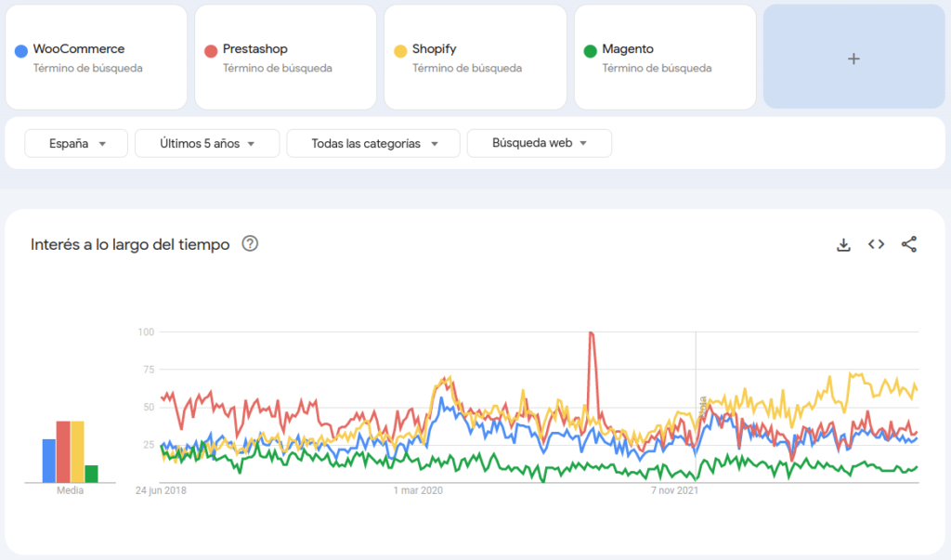This screenshot has width=951, height=560.
Task: Click the '75' y-axis value
Action: [149, 370]
